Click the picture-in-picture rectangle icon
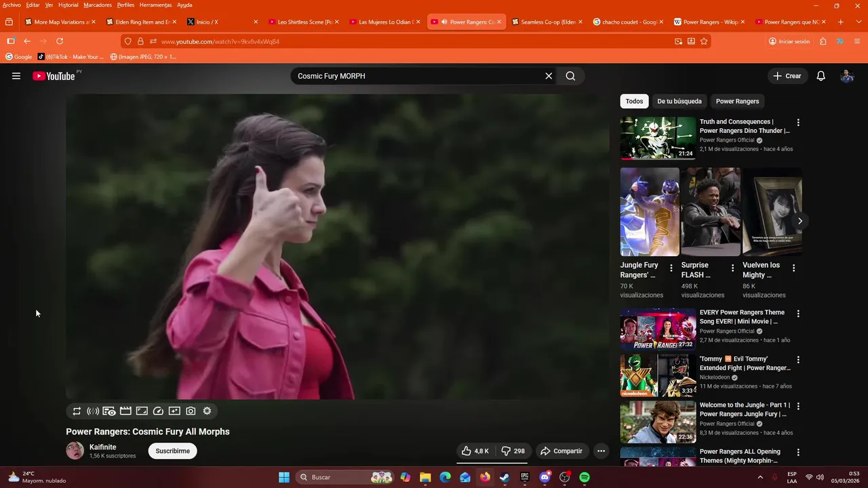 (x=142, y=411)
